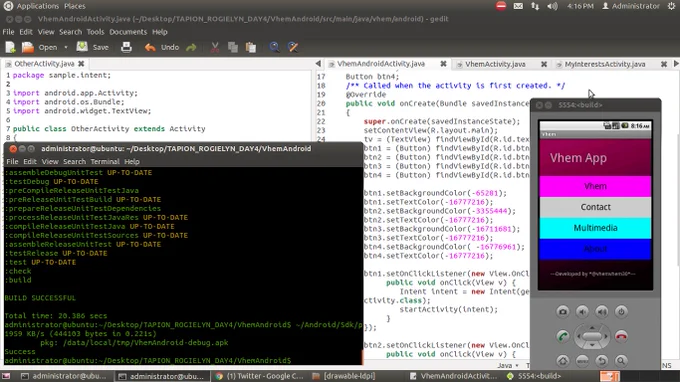Click the Cut scissors icon
The height and width of the screenshot is (382, 680).
tap(215, 47)
